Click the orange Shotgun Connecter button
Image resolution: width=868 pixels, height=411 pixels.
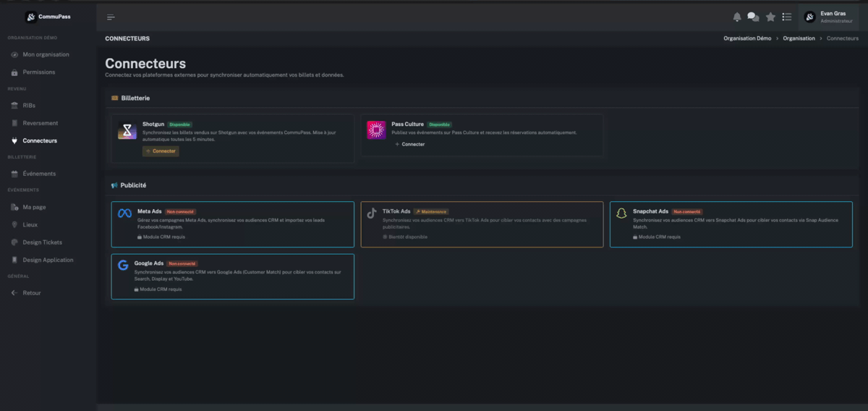click(x=161, y=151)
